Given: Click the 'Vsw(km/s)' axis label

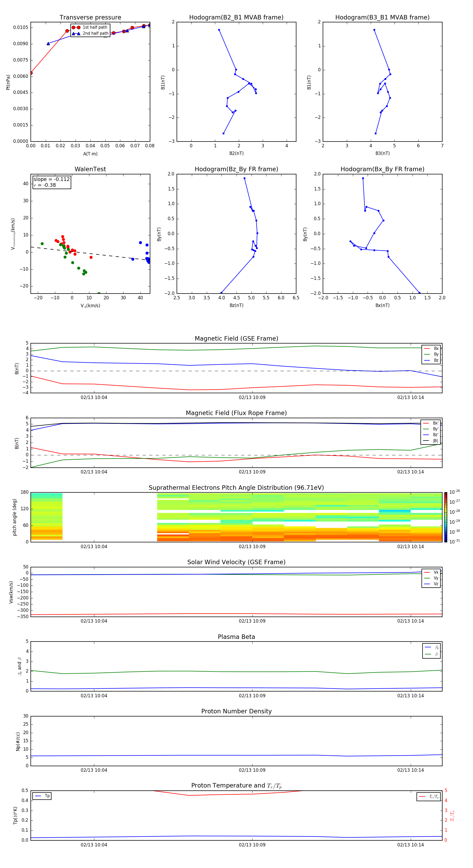Looking at the screenshot, I should pos(11,592).
